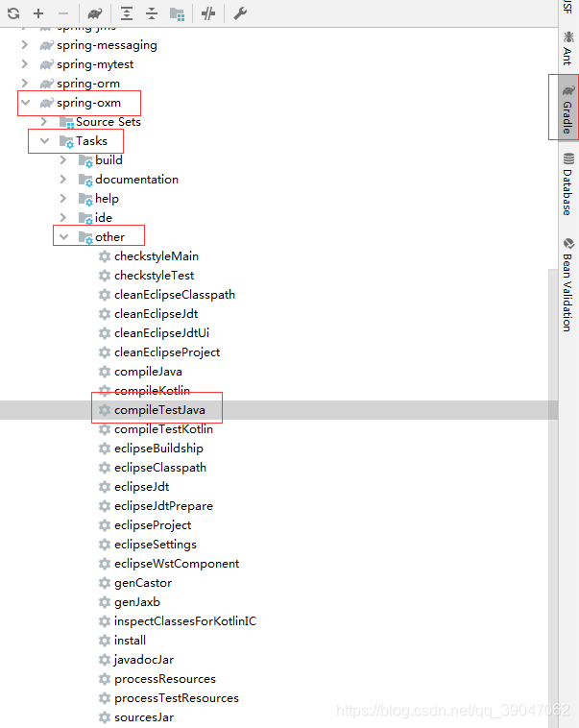Image resolution: width=579 pixels, height=728 pixels.
Task: Select the compileTestKotlin task
Action: tap(163, 429)
